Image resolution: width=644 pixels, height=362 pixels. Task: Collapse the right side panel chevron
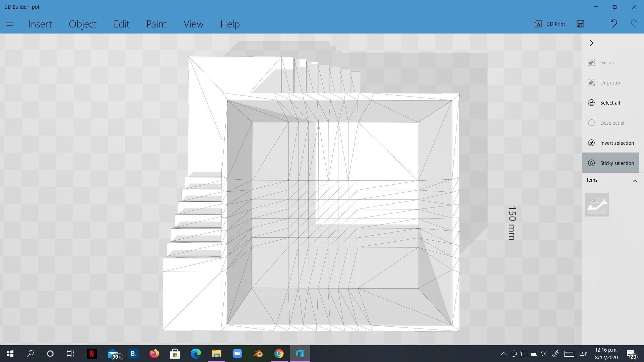point(591,43)
